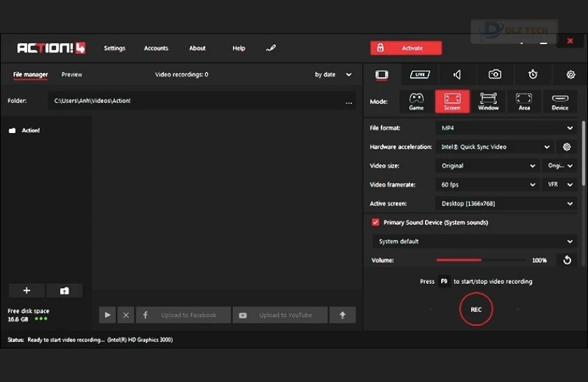Select Window recording mode
The width and height of the screenshot is (588, 382).
coord(489,102)
